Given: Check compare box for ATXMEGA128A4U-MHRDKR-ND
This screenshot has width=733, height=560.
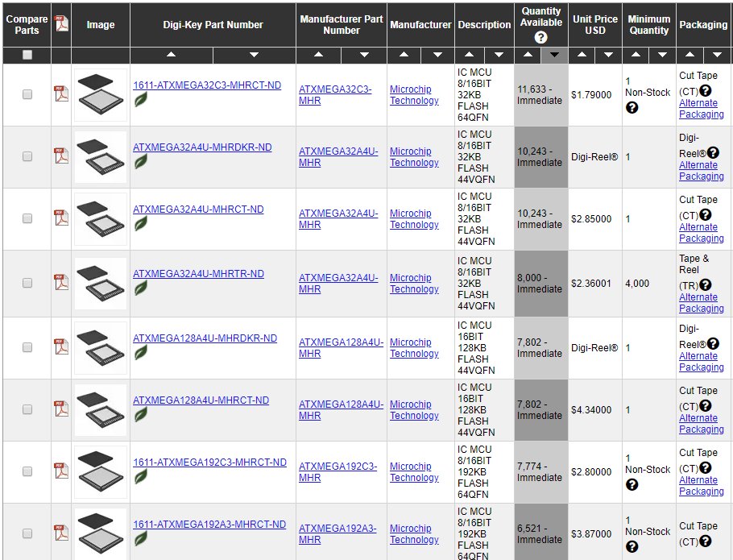Looking at the screenshot, I should 27,347.
